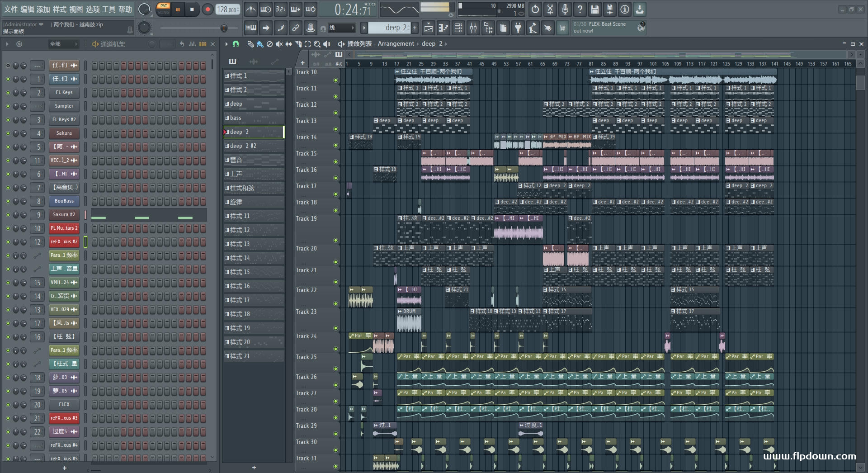The height and width of the screenshot is (473, 868).
Task: Switch the PAT/SONG mode toggle
Action: click(164, 9)
